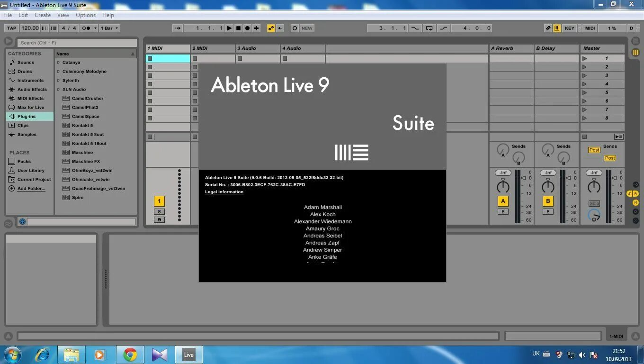Click the Punch-Out switch icon
The width and height of the screenshot is (644, 364).
coord(443,28)
